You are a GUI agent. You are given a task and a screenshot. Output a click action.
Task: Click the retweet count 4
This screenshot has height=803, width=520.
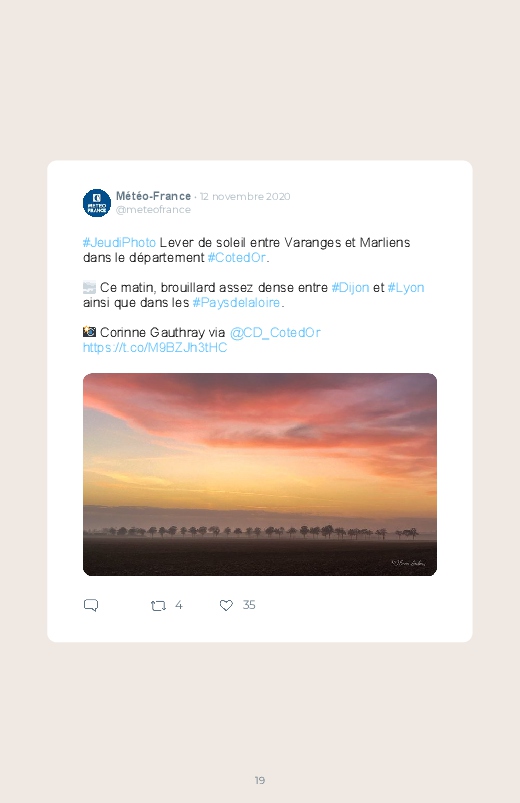point(179,605)
